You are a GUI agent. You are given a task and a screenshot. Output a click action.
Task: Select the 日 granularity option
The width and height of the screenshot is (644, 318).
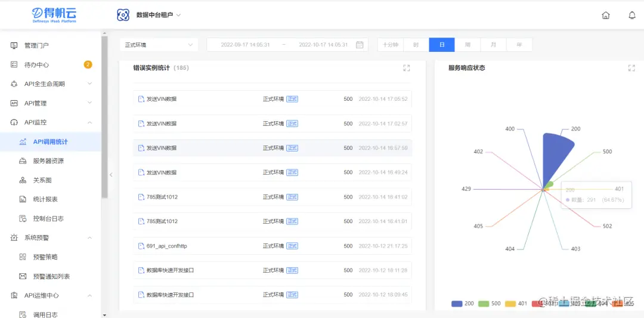click(442, 45)
